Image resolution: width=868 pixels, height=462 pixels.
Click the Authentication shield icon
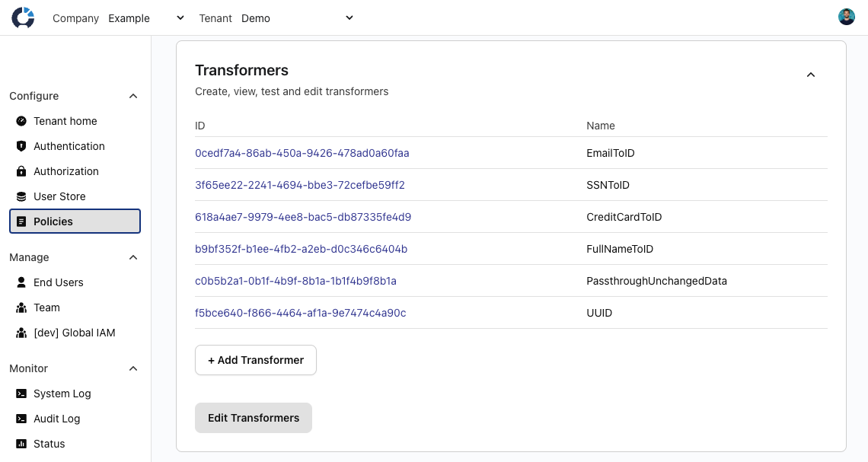(x=21, y=146)
